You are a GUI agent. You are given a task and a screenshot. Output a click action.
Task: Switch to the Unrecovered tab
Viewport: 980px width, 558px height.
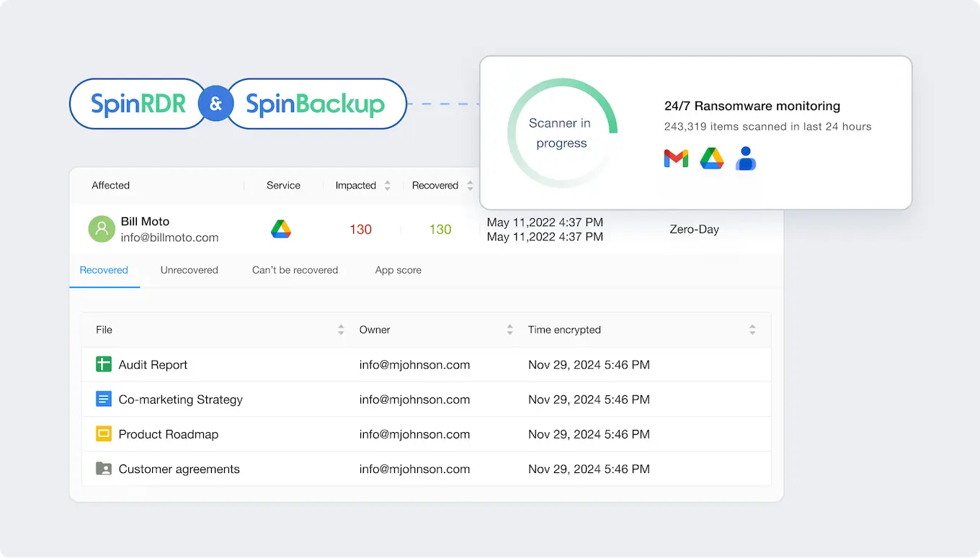pyautogui.click(x=189, y=270)
